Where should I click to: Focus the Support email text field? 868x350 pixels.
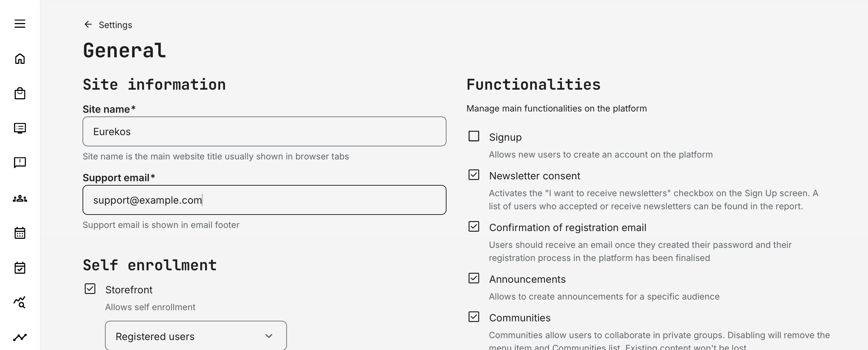click(264, 200)
